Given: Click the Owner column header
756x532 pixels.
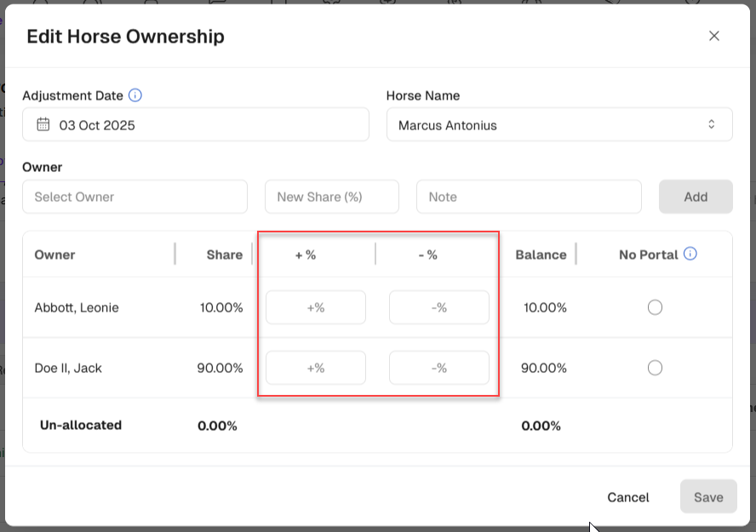Looking at the screenshot, I should point(54,255).
